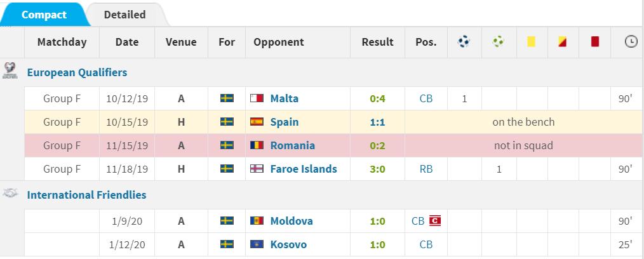Click the red card column icon
Screen dimensions: 644x259
pos(595,42)
